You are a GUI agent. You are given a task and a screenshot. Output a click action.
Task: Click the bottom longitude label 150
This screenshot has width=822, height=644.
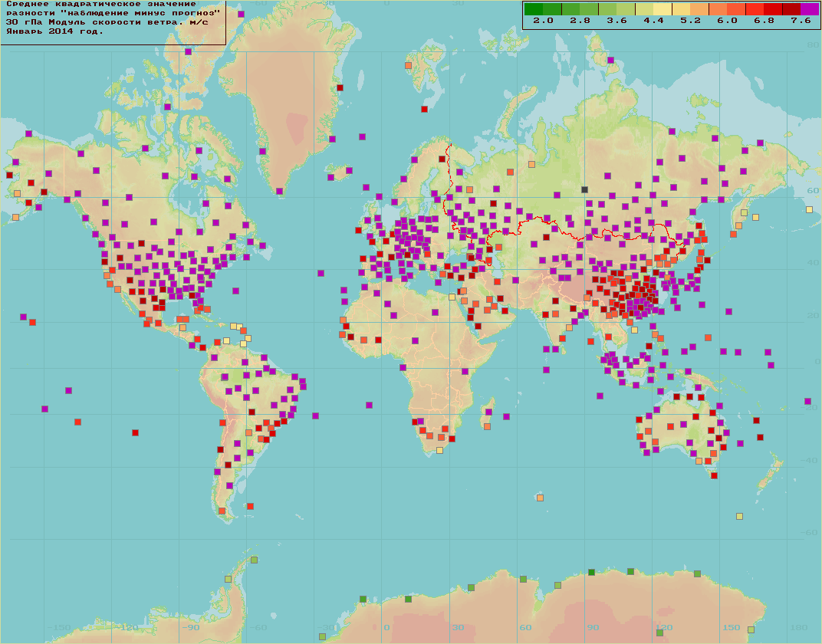732,627
